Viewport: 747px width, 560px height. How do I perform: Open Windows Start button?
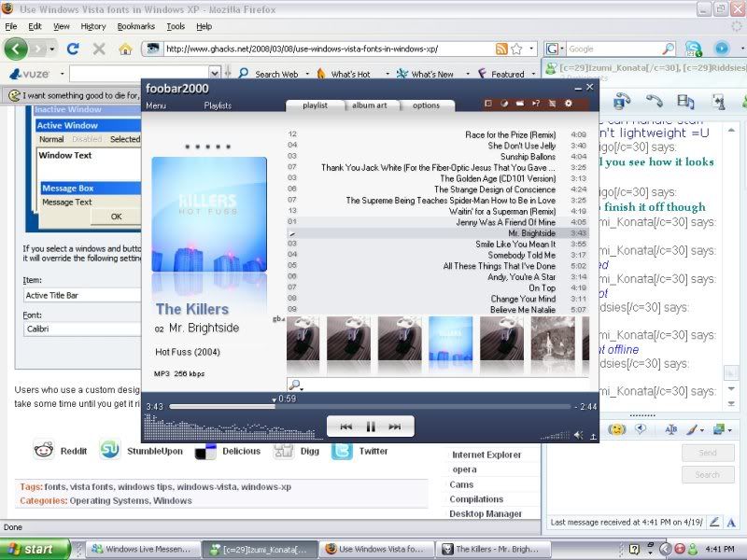(35, 549)
